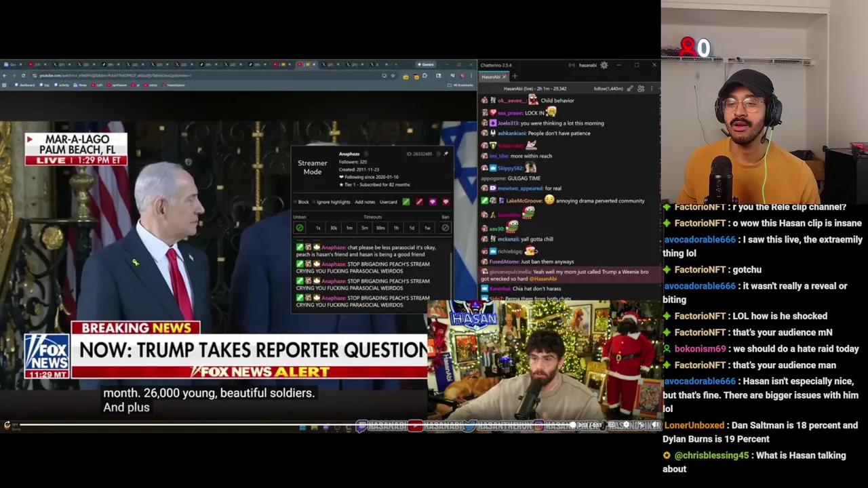868x488 pixels.
Task: Apply 1d timeout to Anaphaze
Action: pyautogui.click(x=412, y=228)
